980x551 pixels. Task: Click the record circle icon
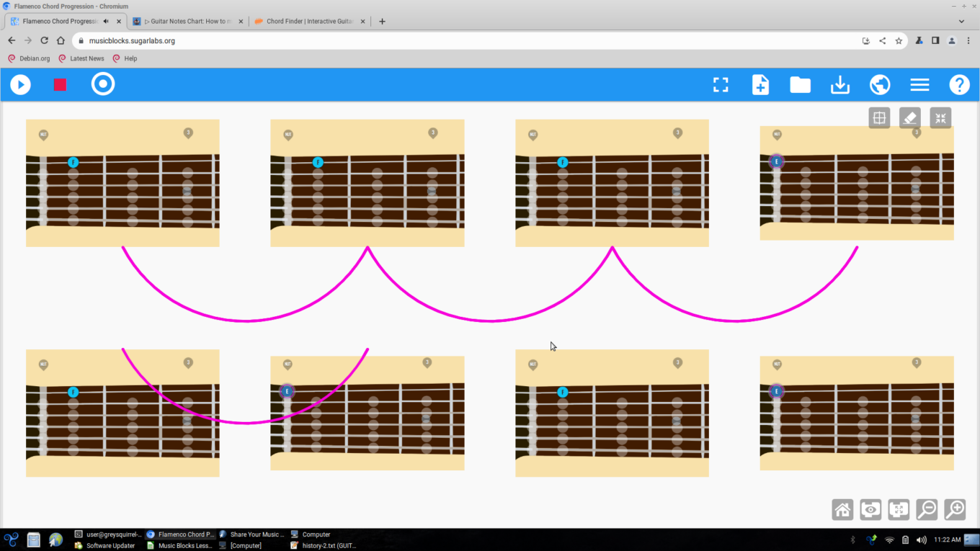pyautogui.click(x=103, y=84)
